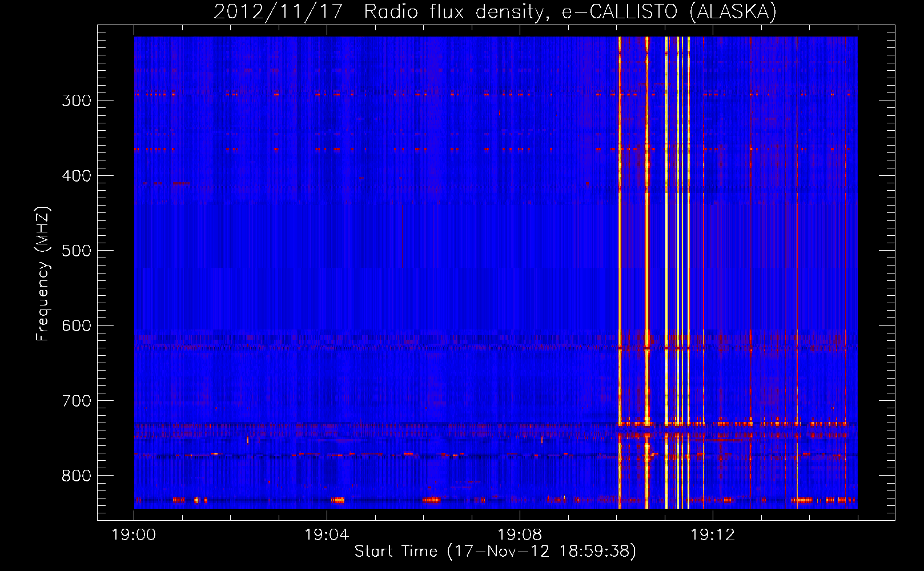924x571 pixels.
Task: Select the 800 frequency tick label
Action: pyautogui.click(x=77, y=476)
